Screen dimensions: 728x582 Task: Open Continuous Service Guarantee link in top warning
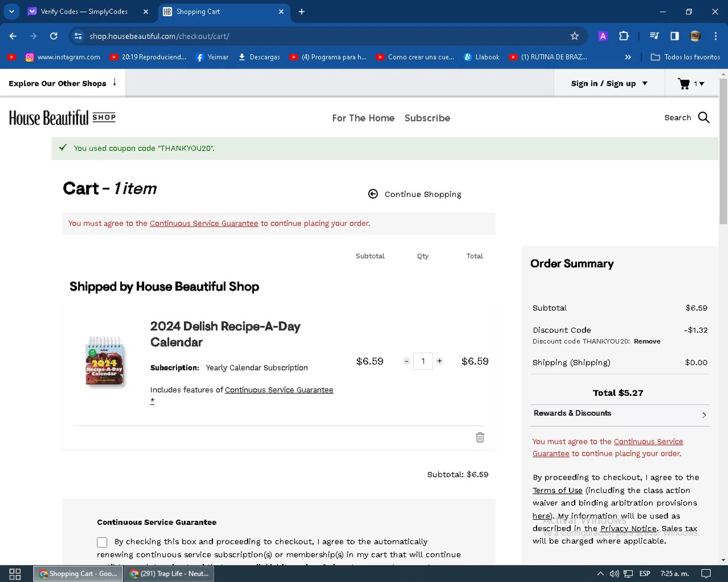(x=204, y=223)
